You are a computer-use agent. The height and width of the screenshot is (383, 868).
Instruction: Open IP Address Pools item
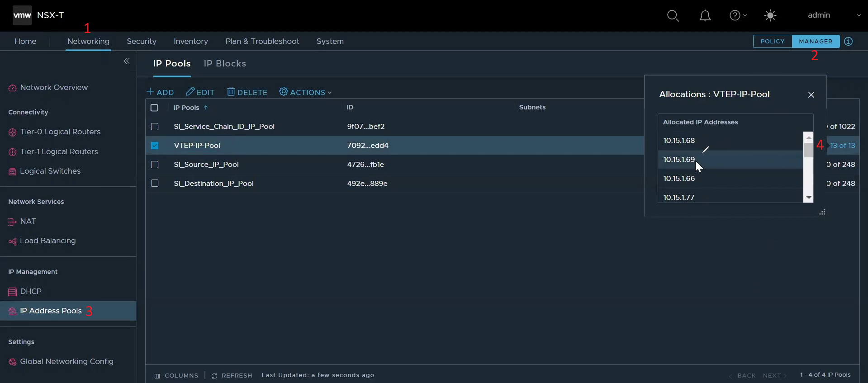68,311
